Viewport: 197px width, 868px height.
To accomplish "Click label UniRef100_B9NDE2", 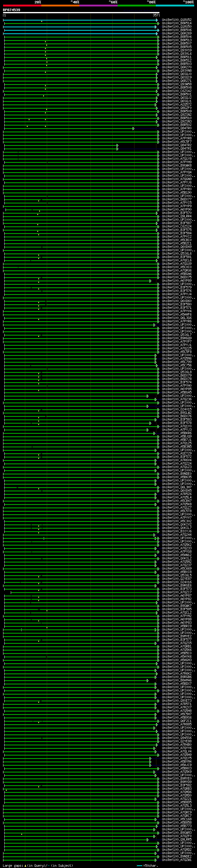I will pos(177,857).
